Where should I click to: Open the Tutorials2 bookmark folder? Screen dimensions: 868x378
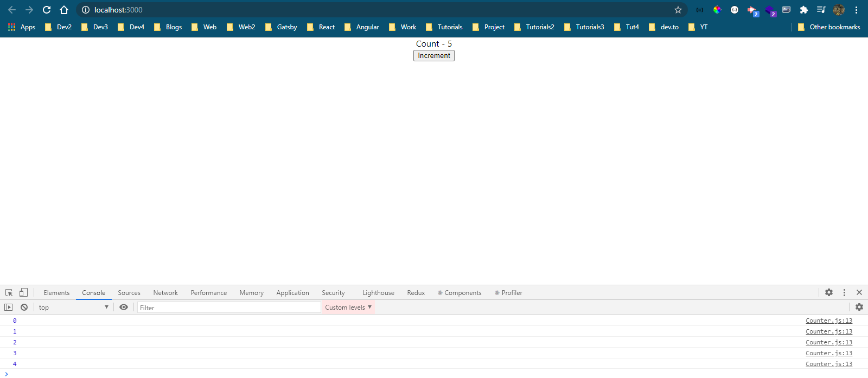[x=534, y=27]
